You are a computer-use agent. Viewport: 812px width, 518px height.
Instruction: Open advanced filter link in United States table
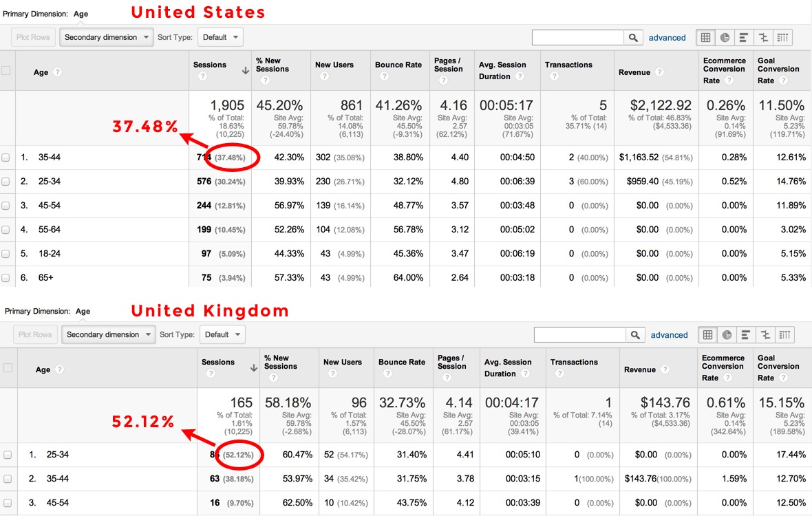click(667, 38)
